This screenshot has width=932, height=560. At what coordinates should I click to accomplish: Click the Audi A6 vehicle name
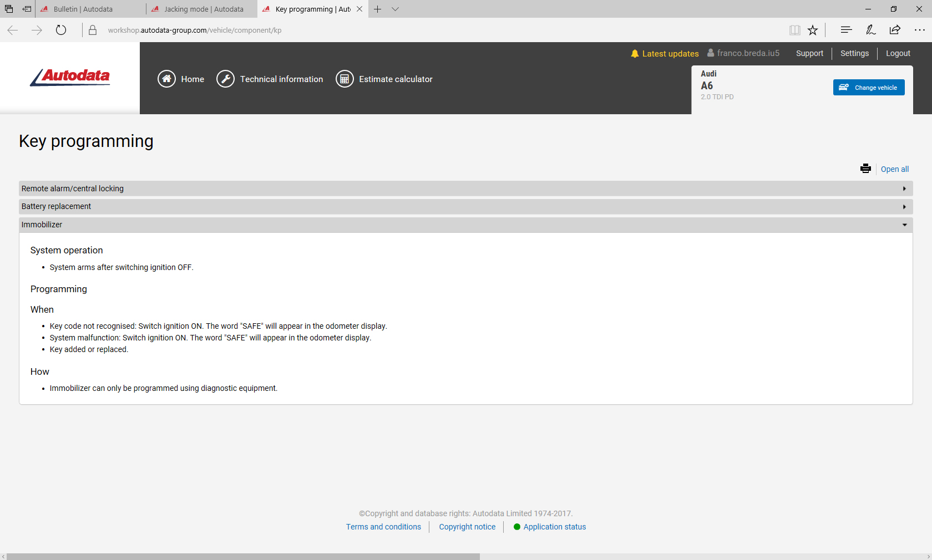click(x=708, y=80)
